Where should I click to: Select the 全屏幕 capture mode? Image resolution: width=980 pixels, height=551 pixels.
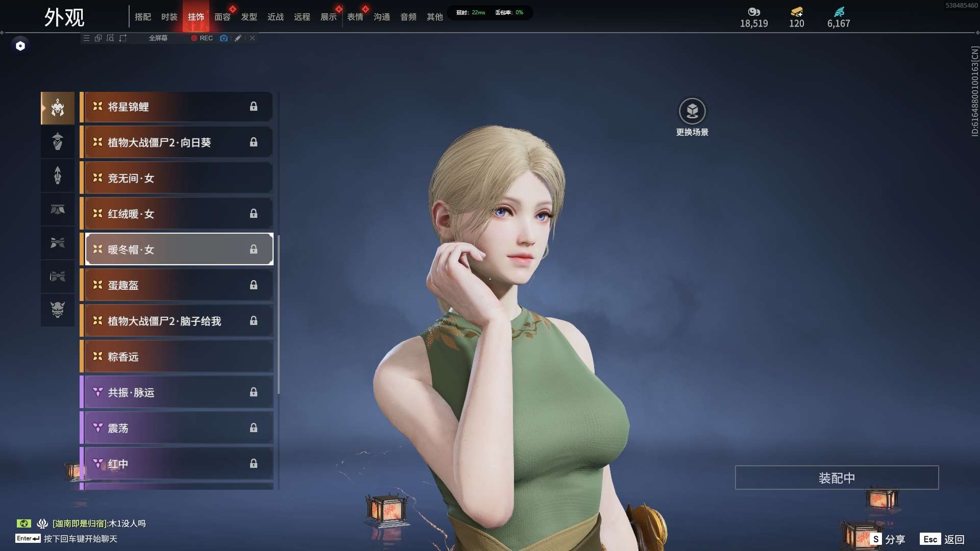pyautogui.click(x=158, y=38)
